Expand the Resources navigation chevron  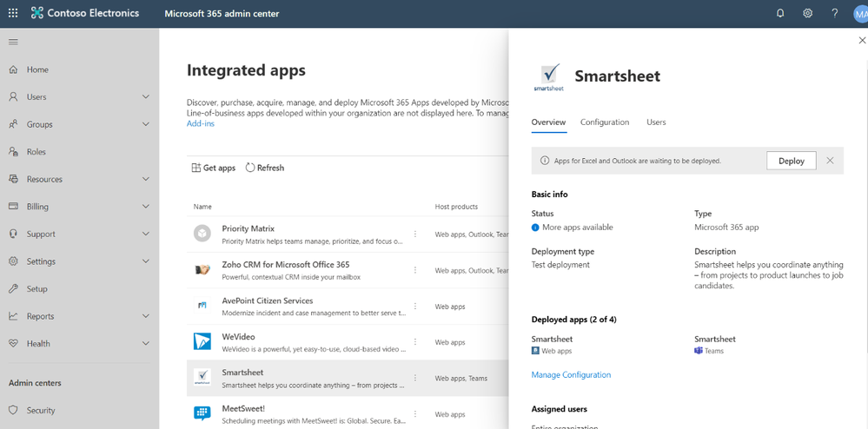pos(146,180)
